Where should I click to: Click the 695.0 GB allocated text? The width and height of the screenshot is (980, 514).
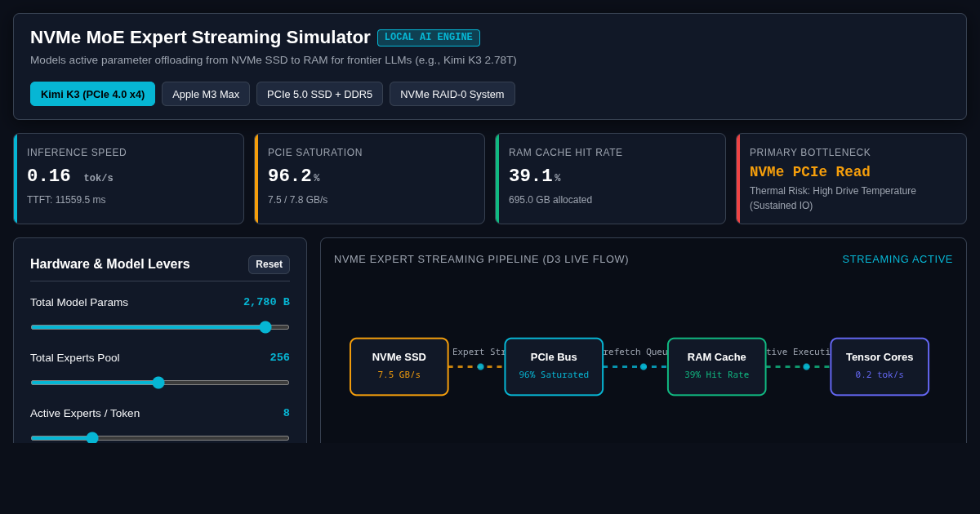(550, 200)
